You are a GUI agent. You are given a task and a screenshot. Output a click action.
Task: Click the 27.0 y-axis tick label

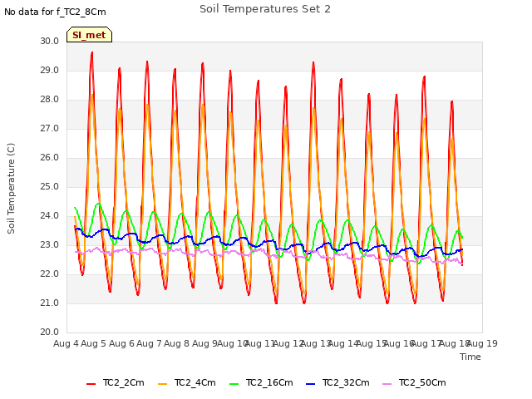[50, 129]
